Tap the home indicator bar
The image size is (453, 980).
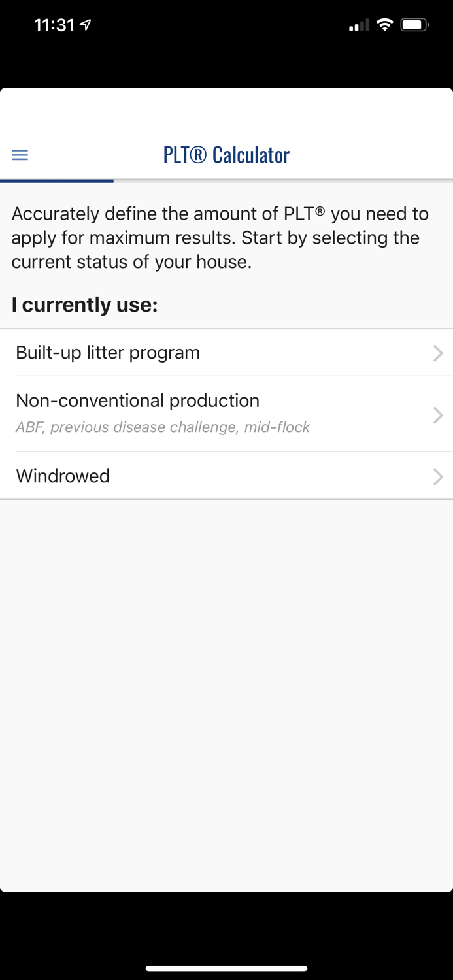[226, 968]
